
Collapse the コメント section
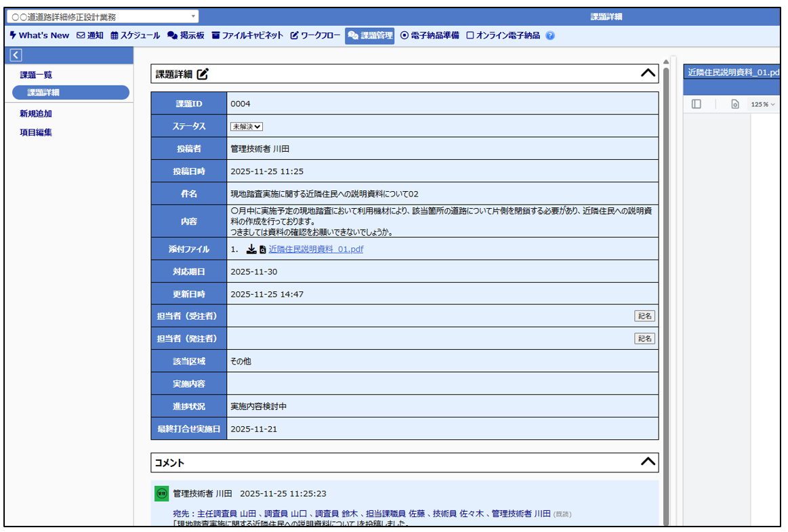tap(648, 462)
